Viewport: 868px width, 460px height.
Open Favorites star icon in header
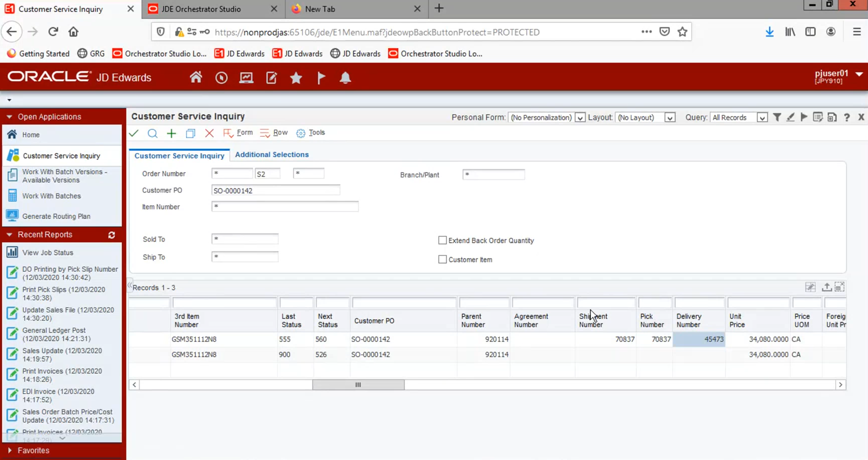tap(296, 78)
